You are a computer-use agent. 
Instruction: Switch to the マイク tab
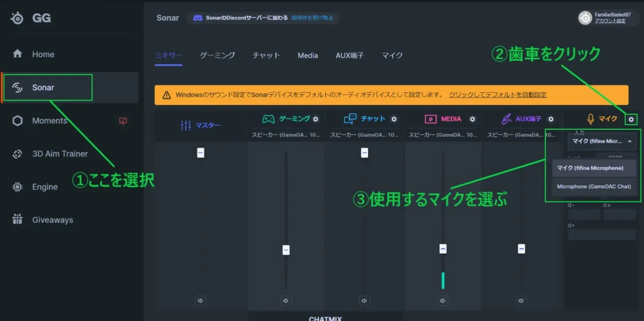(x=392, y=55)
